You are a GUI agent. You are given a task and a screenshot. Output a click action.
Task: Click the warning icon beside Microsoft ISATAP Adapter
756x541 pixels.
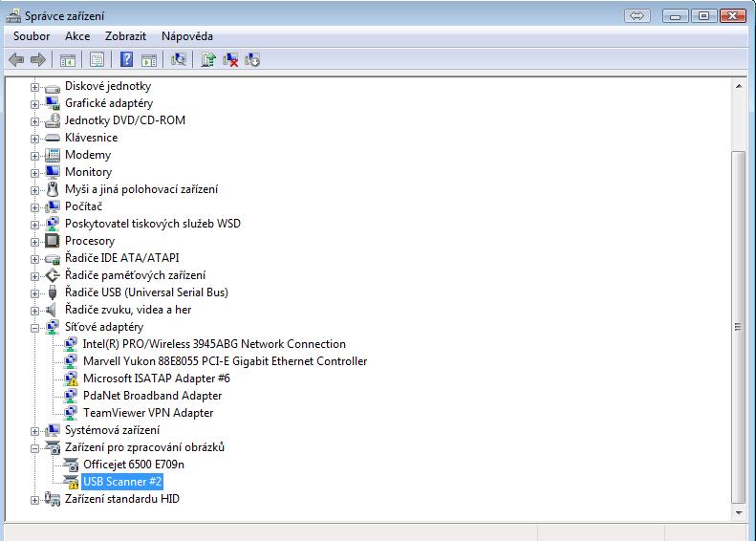point(71,379)
